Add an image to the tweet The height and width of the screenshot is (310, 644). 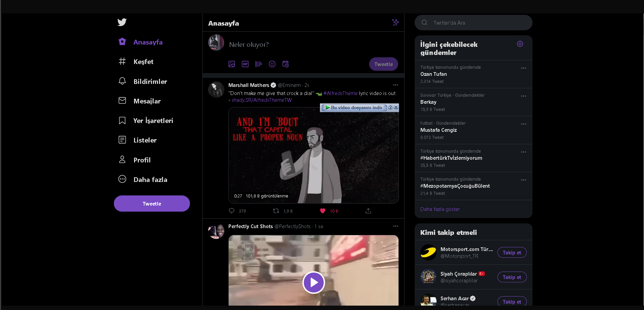(x=232, y=64)
